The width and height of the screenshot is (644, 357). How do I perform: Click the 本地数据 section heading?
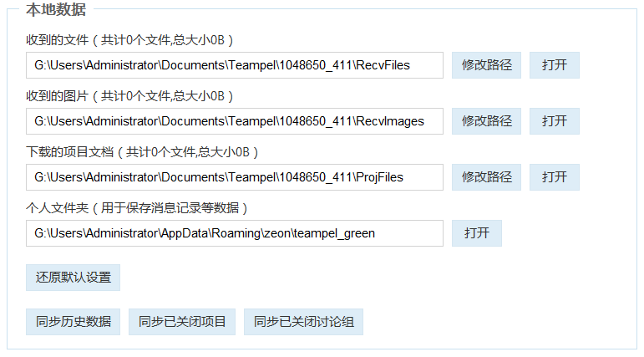54,10
